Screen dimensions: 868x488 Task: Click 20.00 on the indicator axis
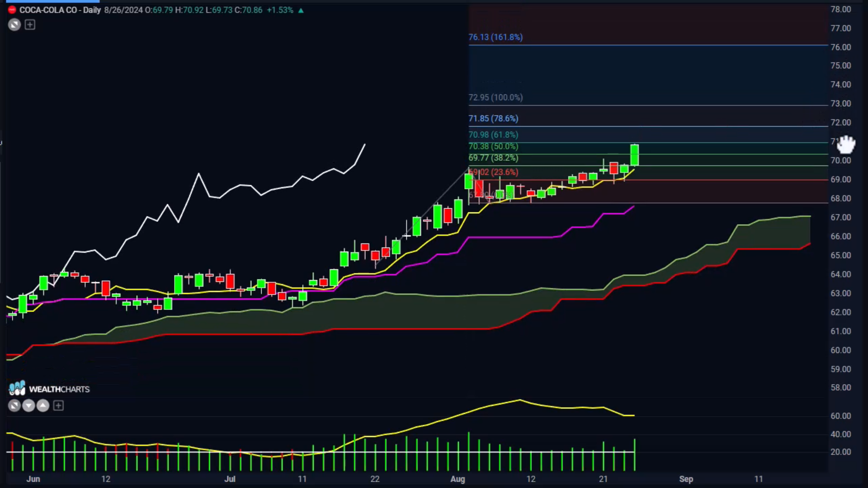840,452
